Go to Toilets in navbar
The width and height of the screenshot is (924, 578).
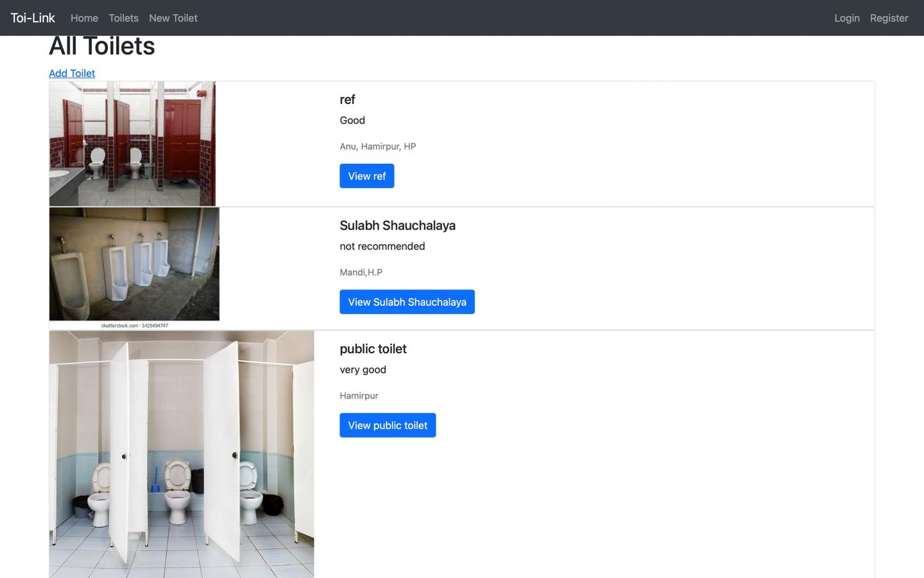pos(123,18)
